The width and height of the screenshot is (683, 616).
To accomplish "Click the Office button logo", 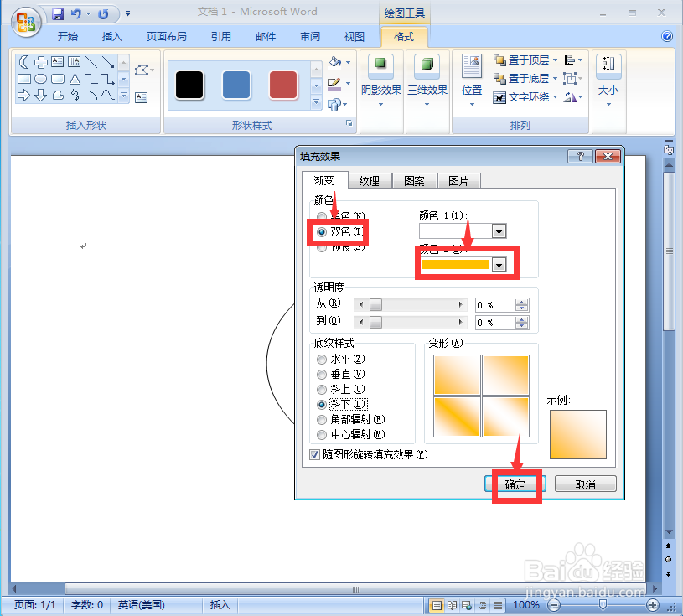I will click(26, 22).
